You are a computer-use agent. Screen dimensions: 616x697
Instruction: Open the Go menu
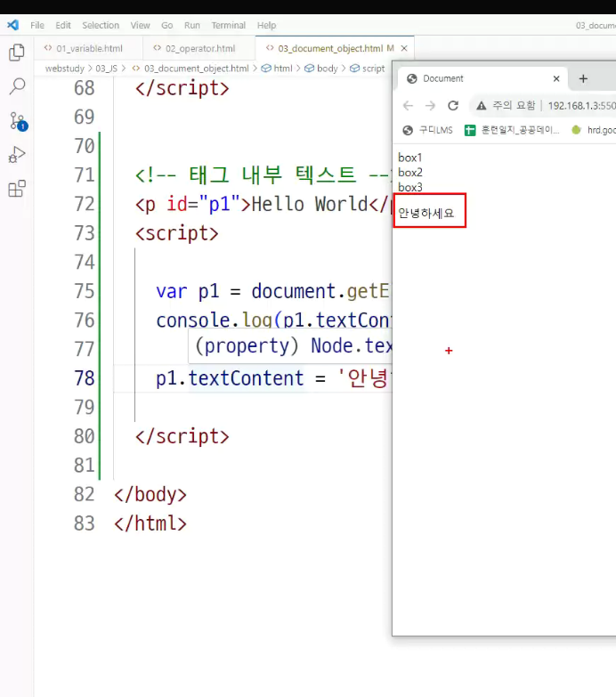coord(166,25)
